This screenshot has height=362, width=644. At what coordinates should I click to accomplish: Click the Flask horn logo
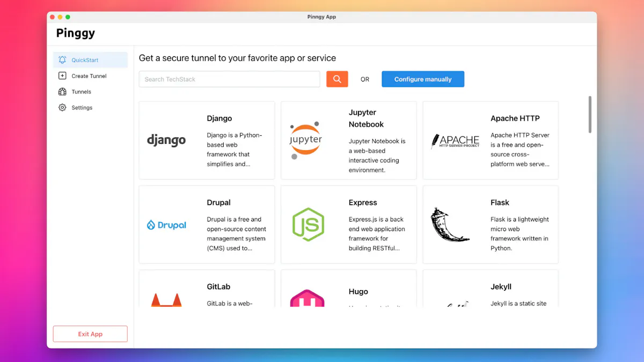[x=450, y=224]
